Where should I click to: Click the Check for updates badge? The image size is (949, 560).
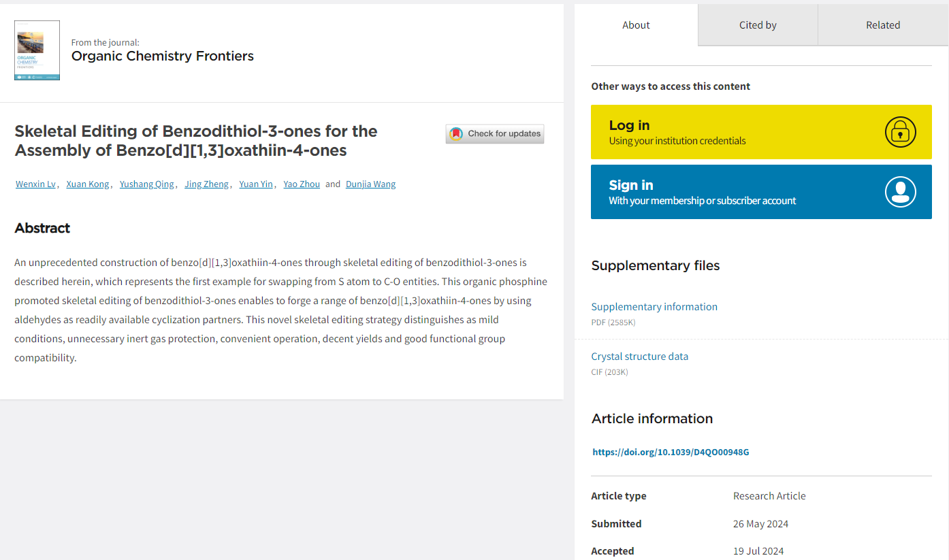pos(495,134)
